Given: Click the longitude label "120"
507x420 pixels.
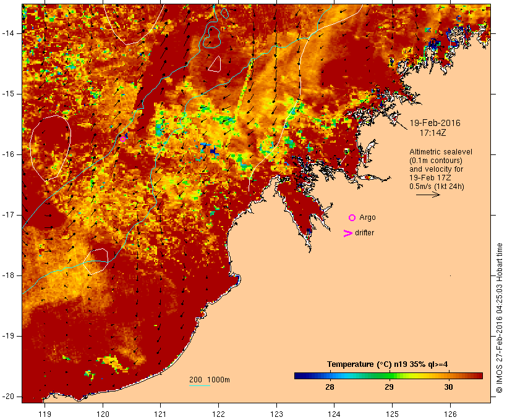Looking at the screenshot, I should coord(103,414).
